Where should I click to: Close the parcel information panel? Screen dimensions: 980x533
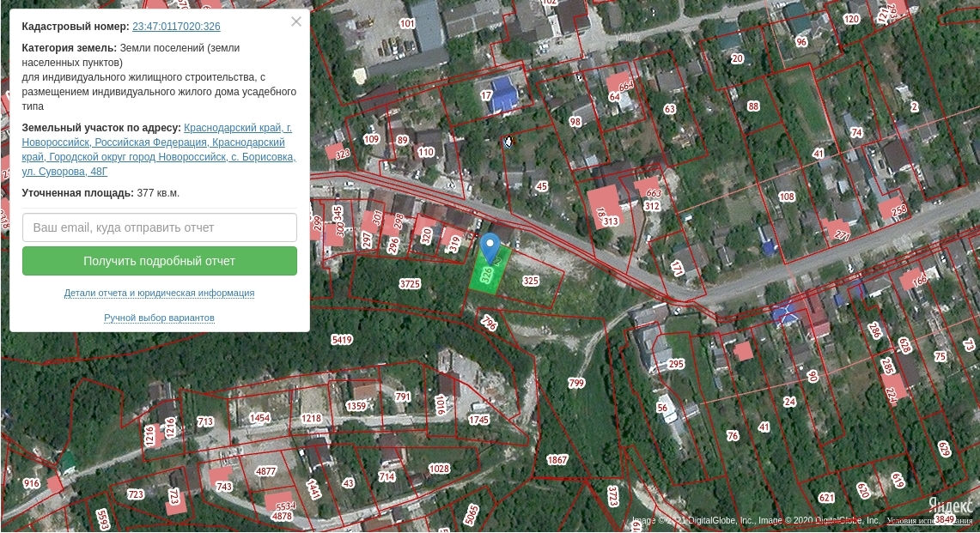[296, 22]
